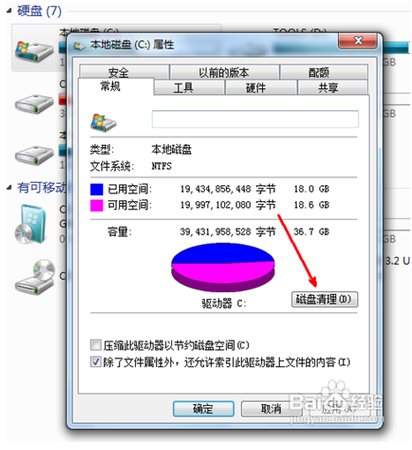Click the 磁盘清理 (D) button

324,299
